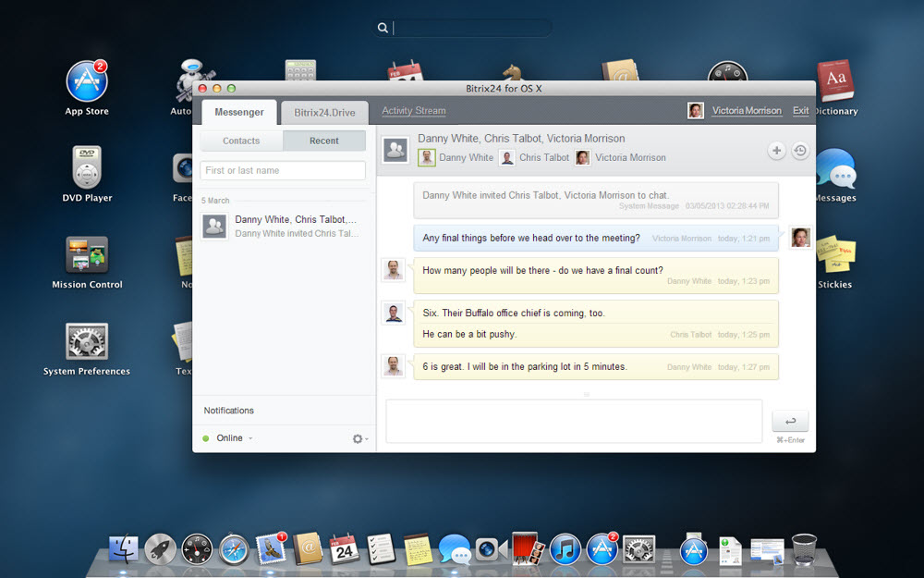
Task: Click Chris Talbot's avatar in participants list
Action: [x=507, y=157]
